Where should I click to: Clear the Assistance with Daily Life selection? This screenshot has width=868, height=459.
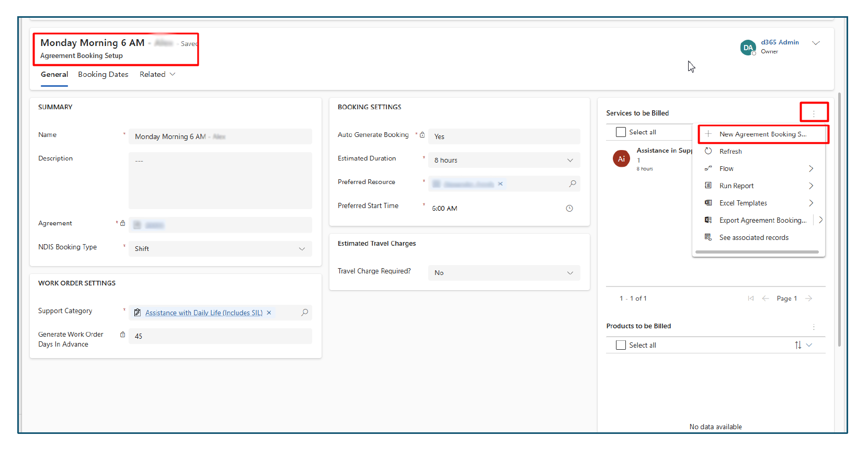click(269, 313)
